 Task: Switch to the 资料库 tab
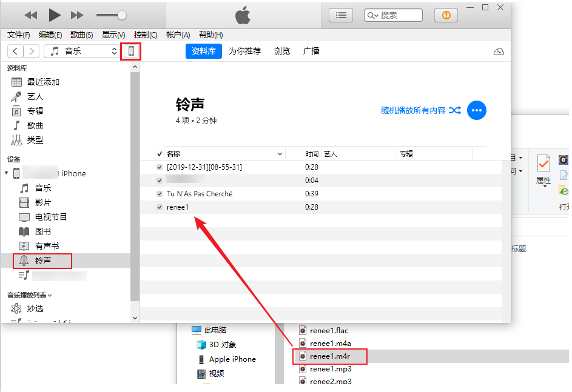point(204,51)
